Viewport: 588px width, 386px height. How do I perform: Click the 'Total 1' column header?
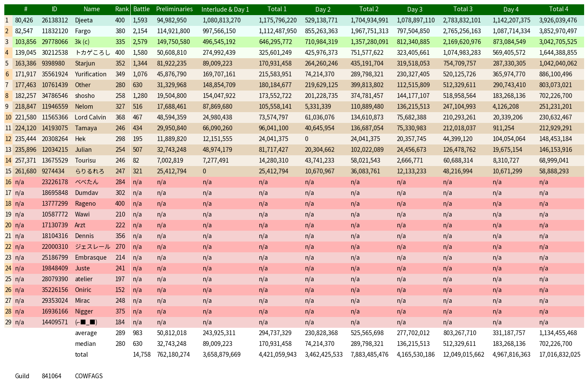[277, 9]
